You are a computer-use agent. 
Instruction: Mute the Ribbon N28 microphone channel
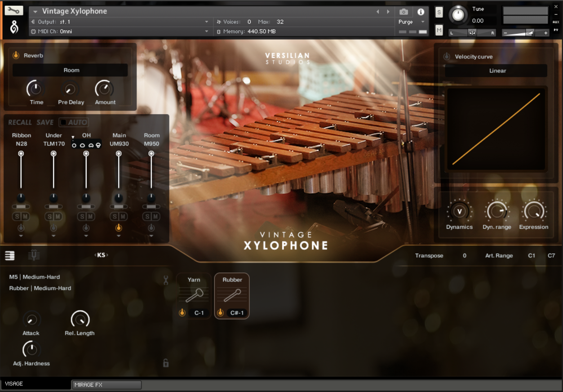26,216
